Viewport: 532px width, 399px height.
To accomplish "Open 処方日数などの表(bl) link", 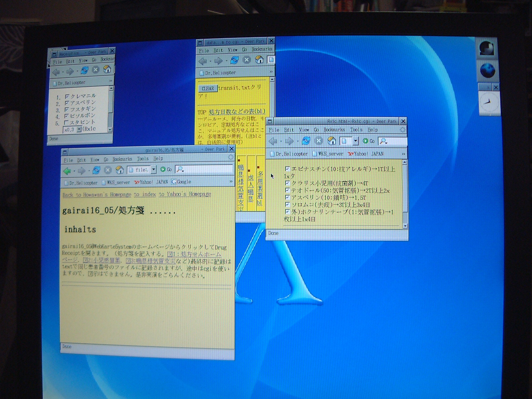I will pos(237,111).
